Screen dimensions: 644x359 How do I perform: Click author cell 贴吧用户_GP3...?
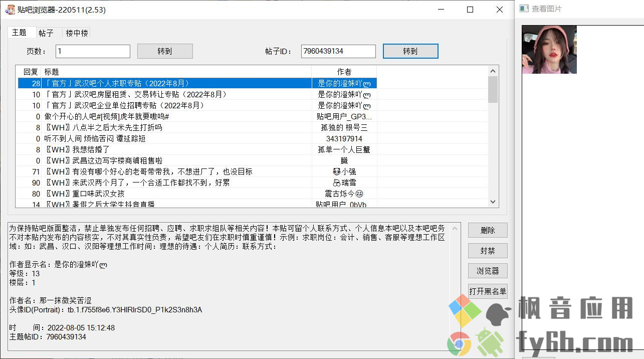pos(344,116)
